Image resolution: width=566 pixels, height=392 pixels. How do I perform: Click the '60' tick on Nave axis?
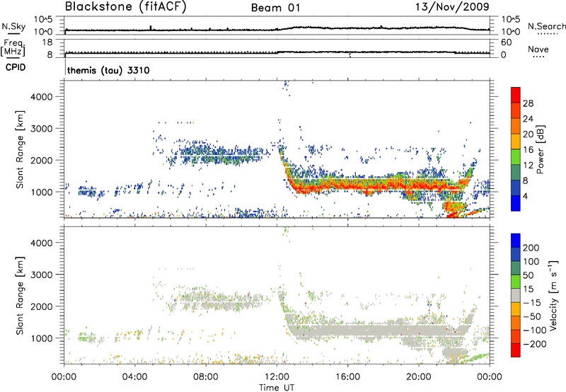[x=506, y=42]
